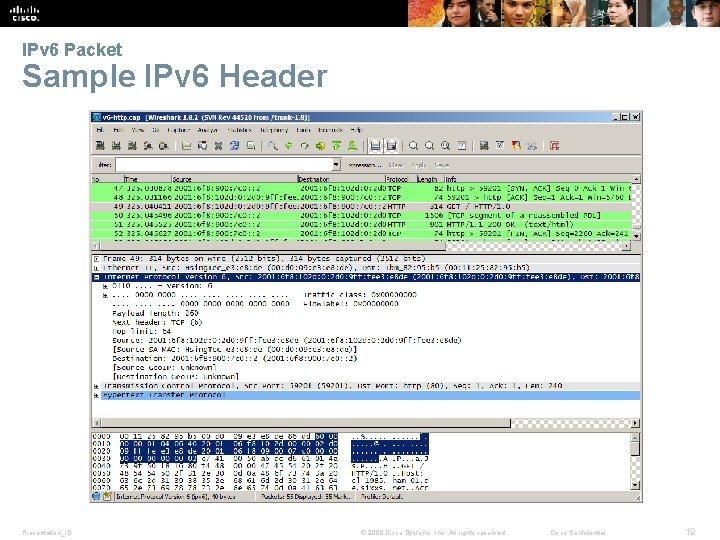The width and height of the screenshot is (720, 540).
Task: Sort by the Protocol column header
Action: pos(400,179)
